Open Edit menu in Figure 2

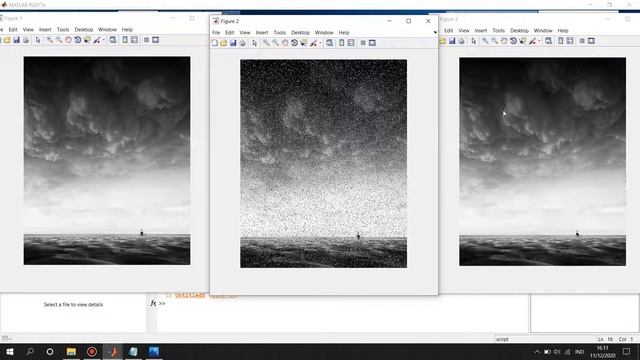[230, 33]
